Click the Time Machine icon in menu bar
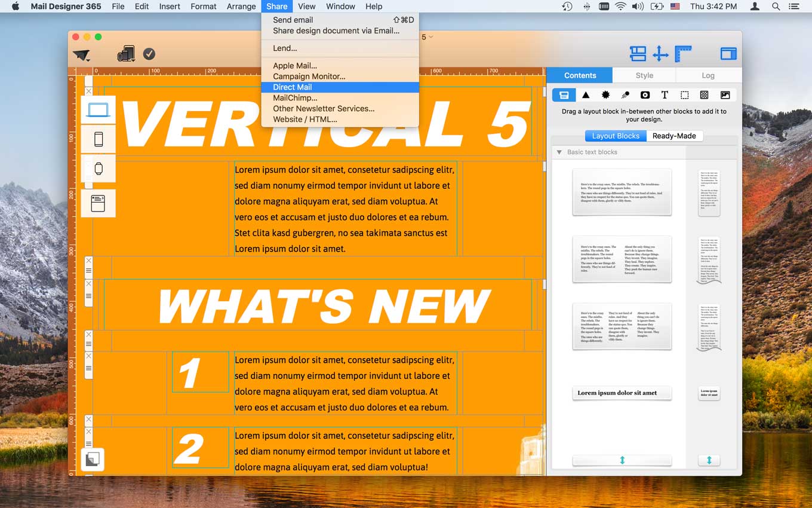 (567, 7)
